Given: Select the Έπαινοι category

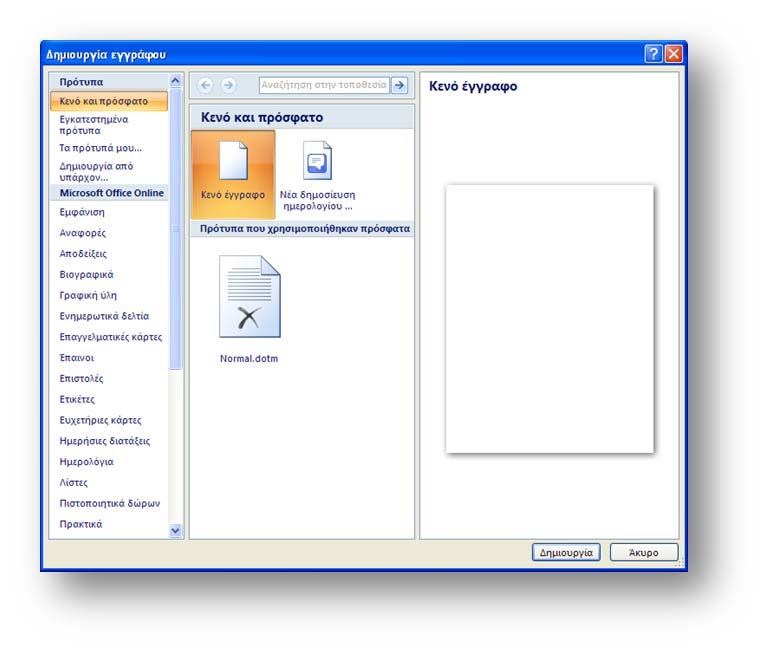Looking at the screenshot, I should click(77, 358).
